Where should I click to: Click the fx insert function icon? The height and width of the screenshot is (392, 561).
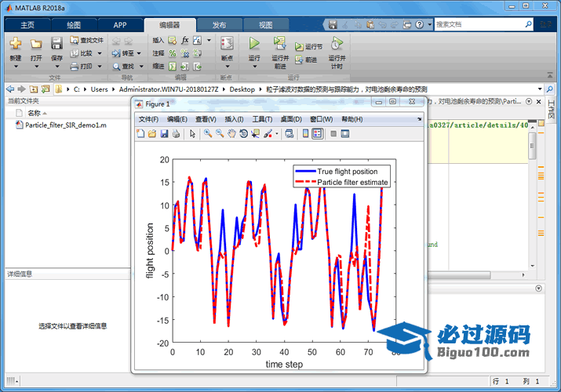point(184,41)
